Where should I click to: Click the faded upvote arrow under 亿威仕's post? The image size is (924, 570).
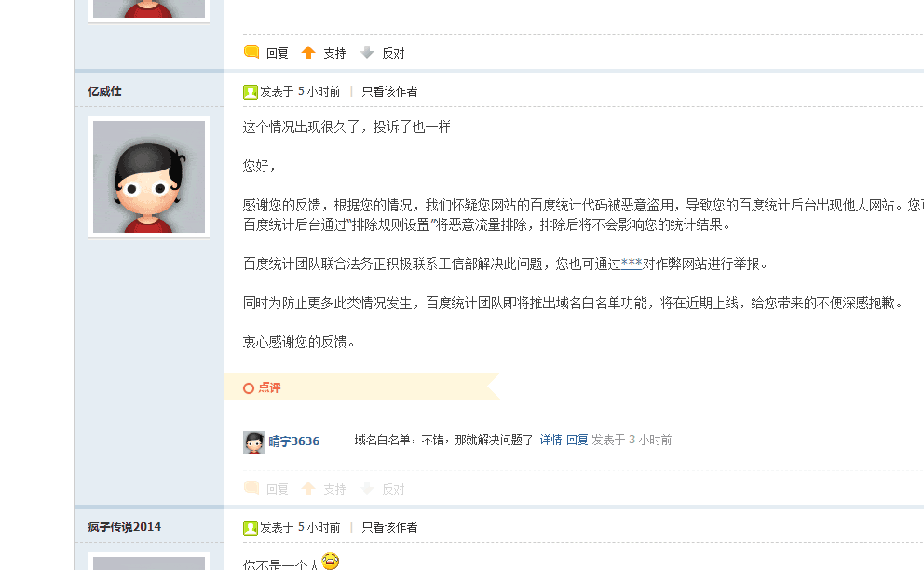(308, 488)
